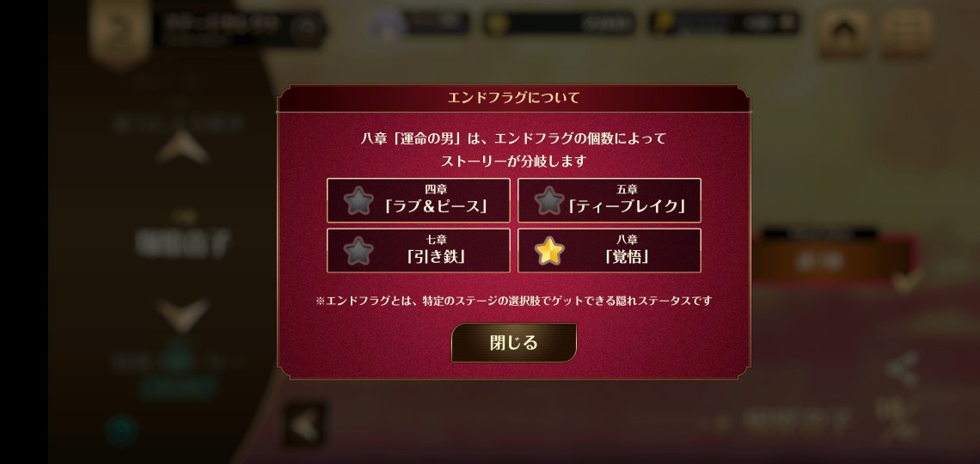Select the gray star for 五章 ティーブレイク
980x464 pixels.
pyautogui.click(x=549, y=201)
